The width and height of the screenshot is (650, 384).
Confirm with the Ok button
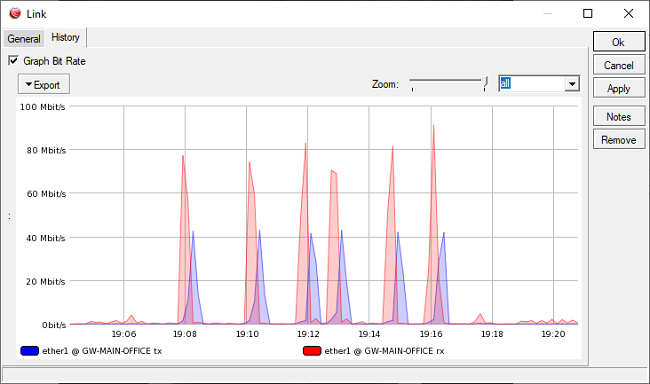[619, 42]
